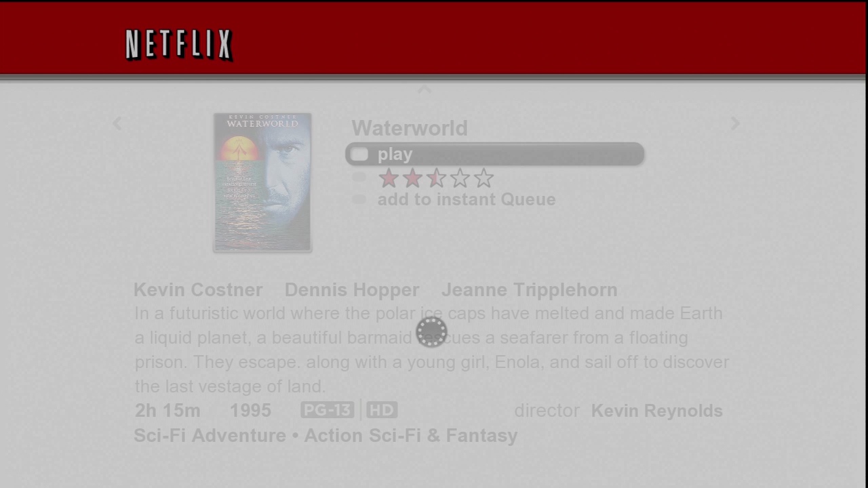Add Waterworld to instant Queue

(467, 199)
